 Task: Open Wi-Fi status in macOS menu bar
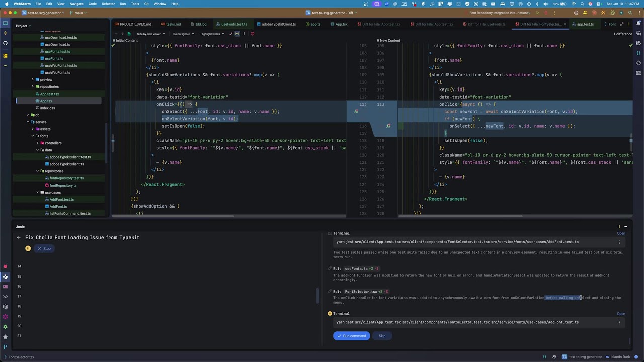click(574, 4)
